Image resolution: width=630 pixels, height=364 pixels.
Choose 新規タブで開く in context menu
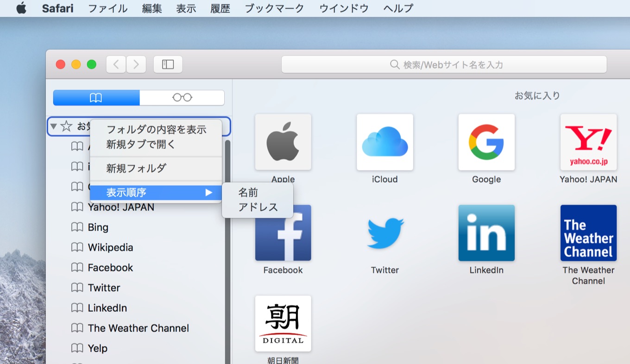coord(156,144)
